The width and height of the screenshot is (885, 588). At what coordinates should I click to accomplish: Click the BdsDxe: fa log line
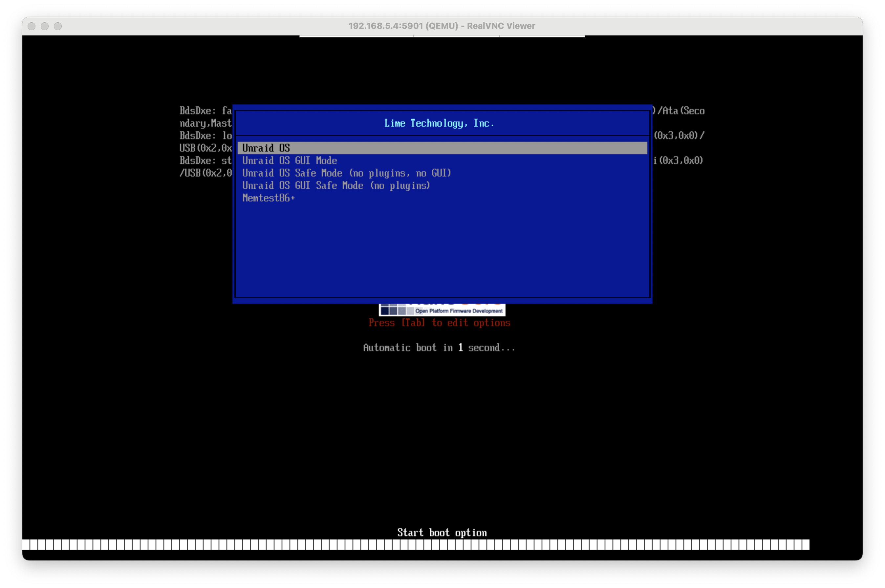tap(205, 111)
